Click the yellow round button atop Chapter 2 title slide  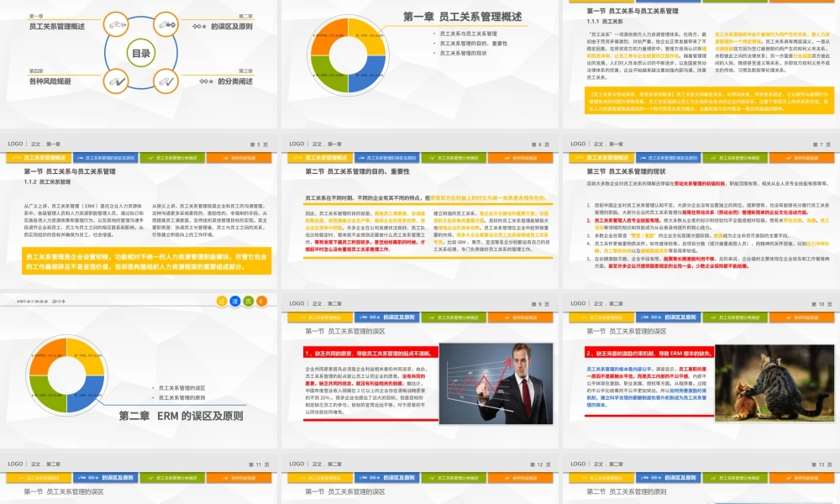223,300
